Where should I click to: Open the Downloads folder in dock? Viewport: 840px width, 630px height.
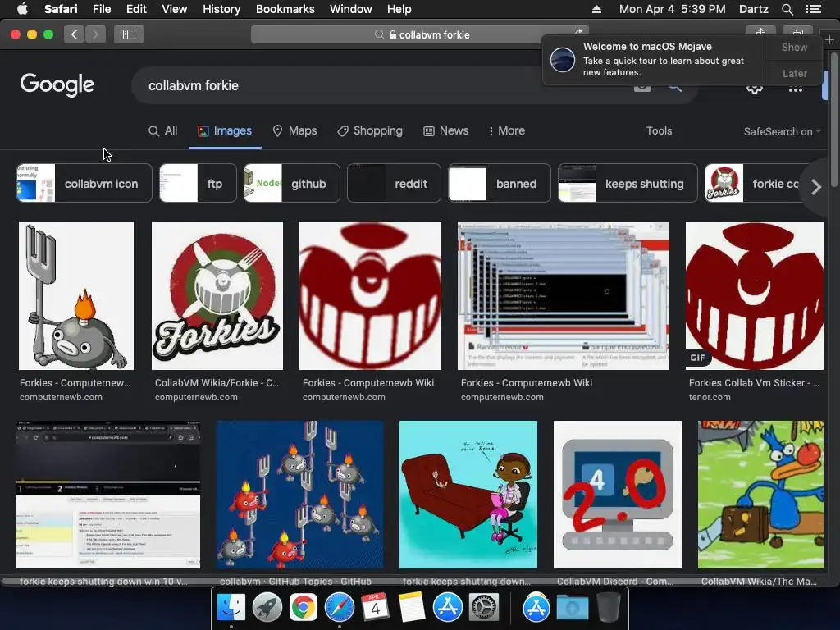pyautogui.click(x=572, y=608)
